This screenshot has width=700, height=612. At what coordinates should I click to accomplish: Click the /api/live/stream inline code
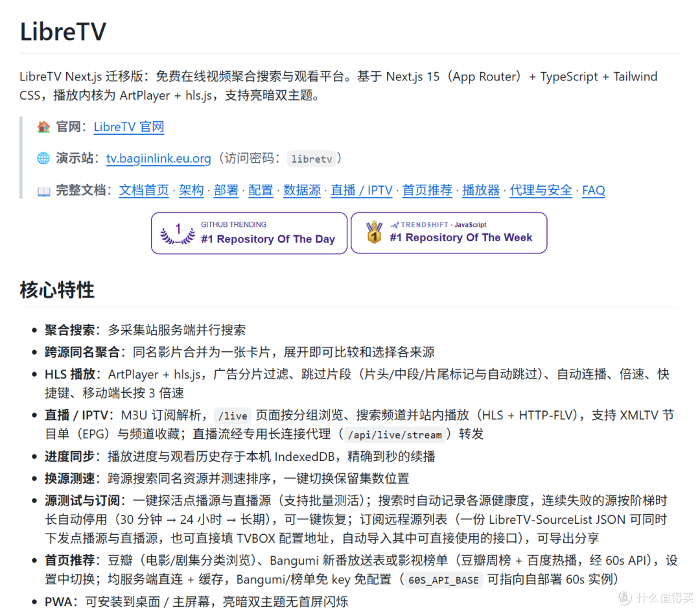click(395, 435)
